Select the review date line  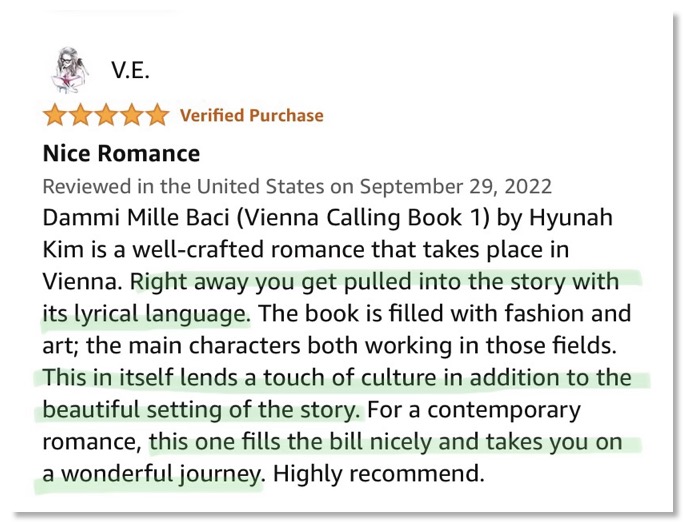click(x=297, y=186)
